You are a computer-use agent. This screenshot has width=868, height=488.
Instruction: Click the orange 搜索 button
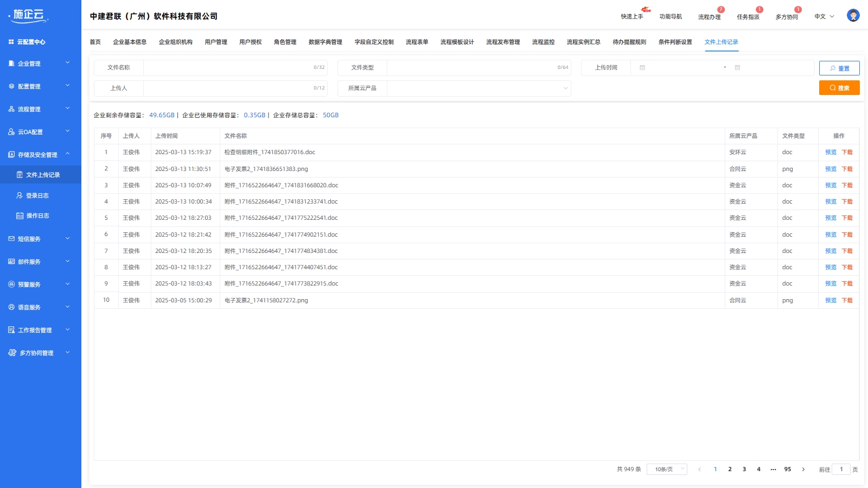839,88
